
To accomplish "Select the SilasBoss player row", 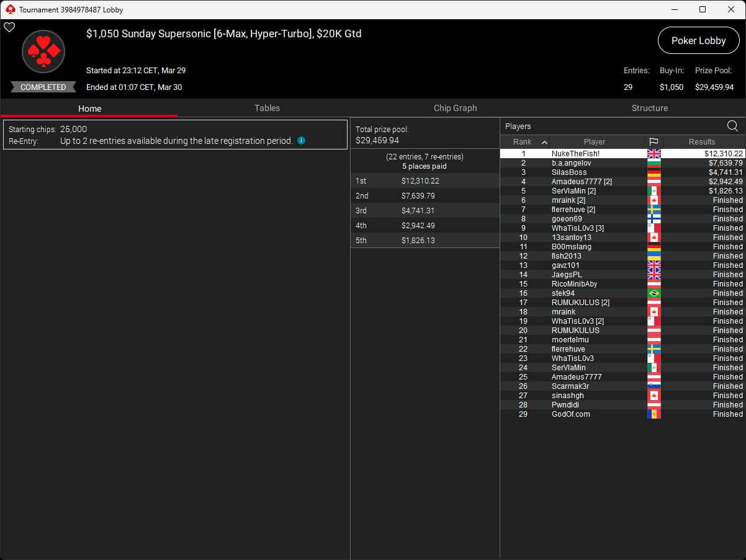I will point(568,172).
